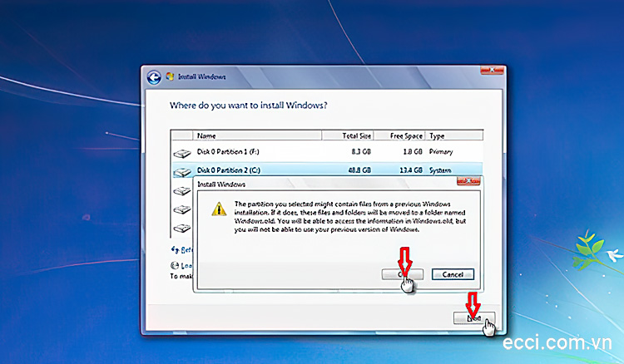Click the Next button in the installer

[474, 318]
